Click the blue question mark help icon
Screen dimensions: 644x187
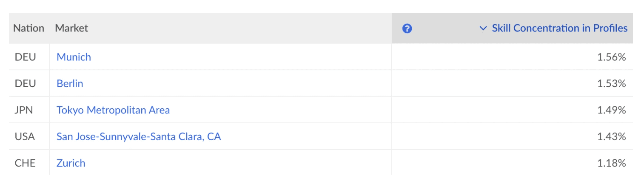(407, 28)
